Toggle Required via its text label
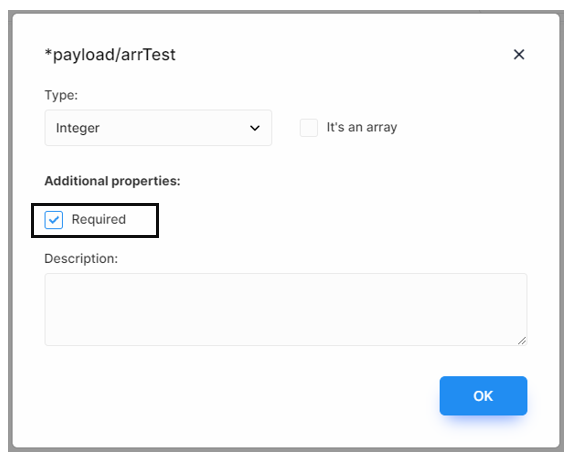The height and width of the screenshot is (458, 569). point(99,220)
